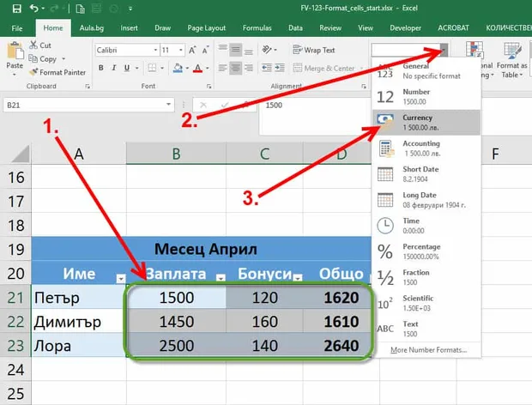
Task: Click the Increase Font Size icon
Action: tap(192, 51)
